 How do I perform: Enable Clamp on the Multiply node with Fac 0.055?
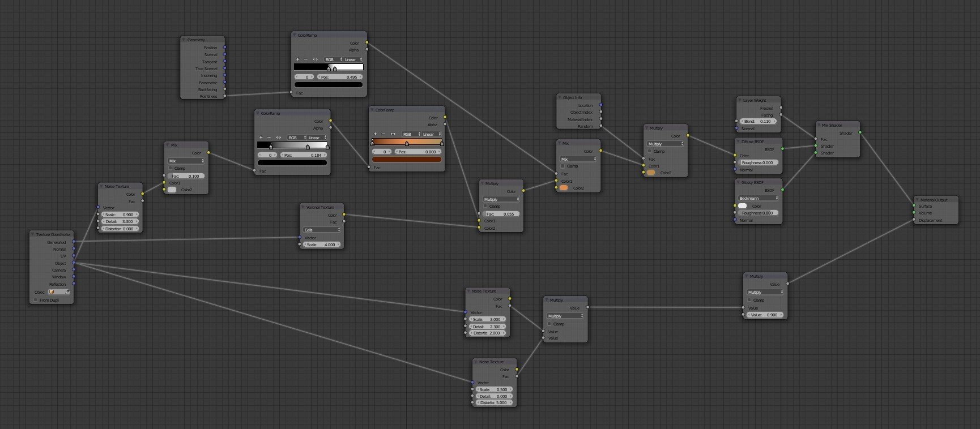pos(485,206)
